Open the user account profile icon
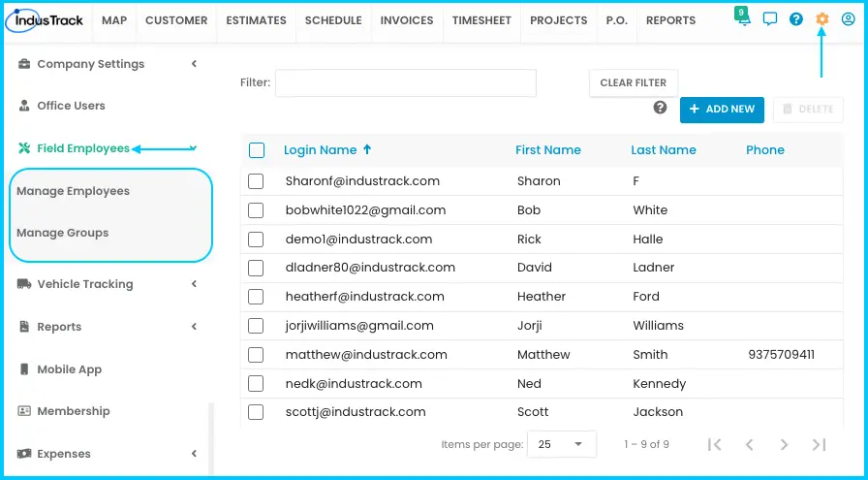This screenshot has width=868, height=480. click(848, 19)
